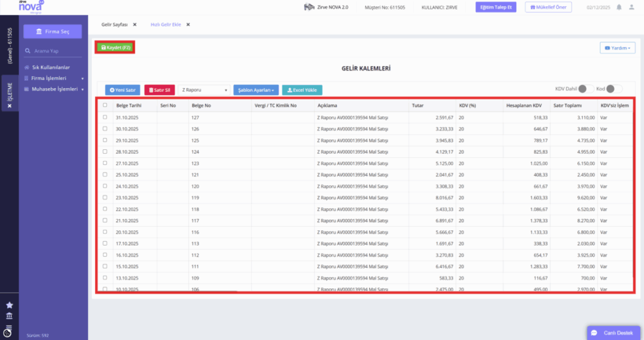Click bank building icon in bottom sidebar
This screenshot has height=340, width=644.
[9, 315]
